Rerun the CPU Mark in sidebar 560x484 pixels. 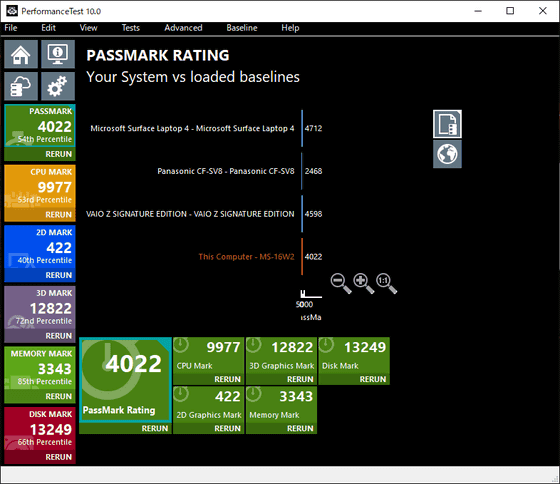(58, 215)
